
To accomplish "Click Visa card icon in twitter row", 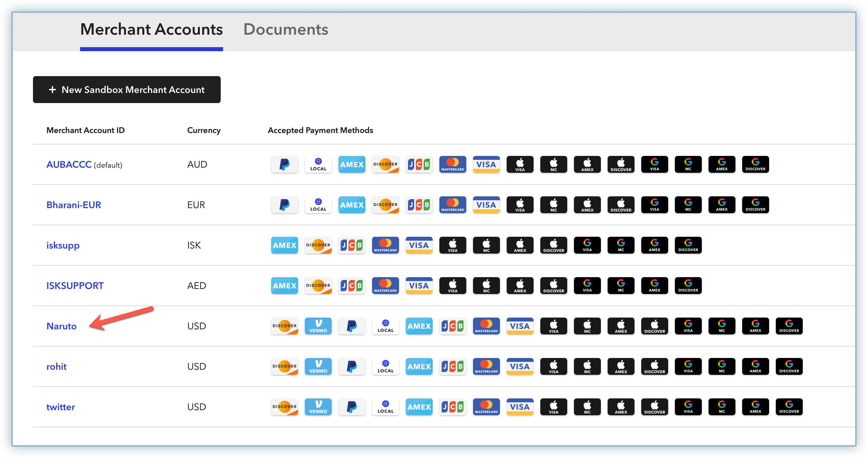I will click(519, 407).
